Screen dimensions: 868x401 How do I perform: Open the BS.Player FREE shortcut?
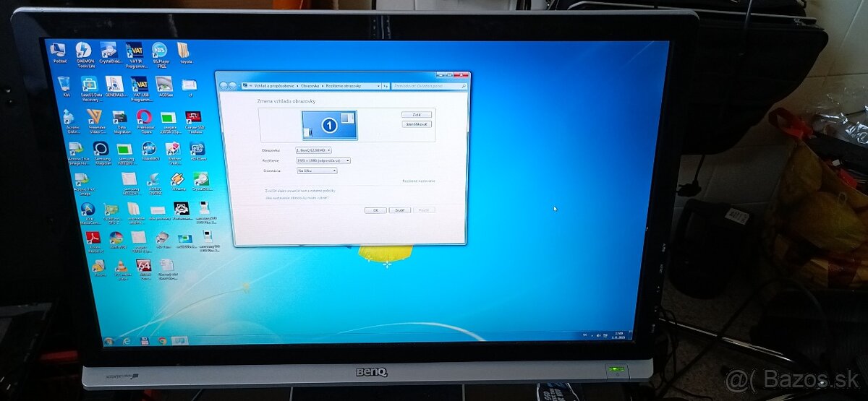click(159, 54)
